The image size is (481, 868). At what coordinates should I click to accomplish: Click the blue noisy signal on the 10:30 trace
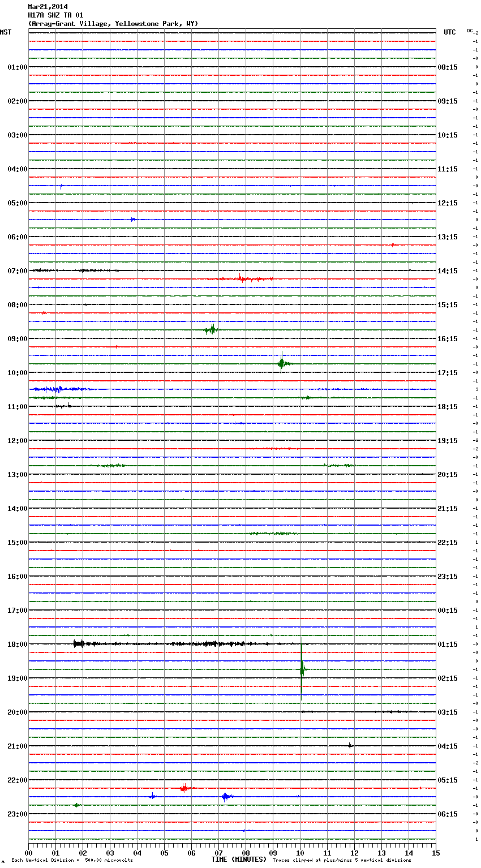(x=57, y=389)
